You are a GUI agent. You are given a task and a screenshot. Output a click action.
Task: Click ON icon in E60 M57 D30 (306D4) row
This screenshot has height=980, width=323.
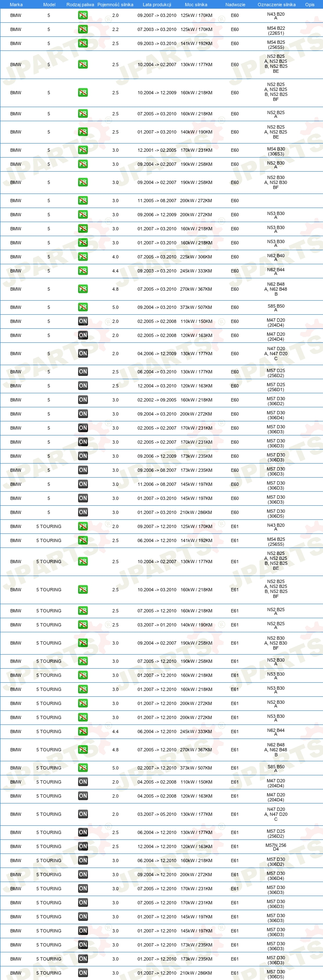[x=83, y=414]
